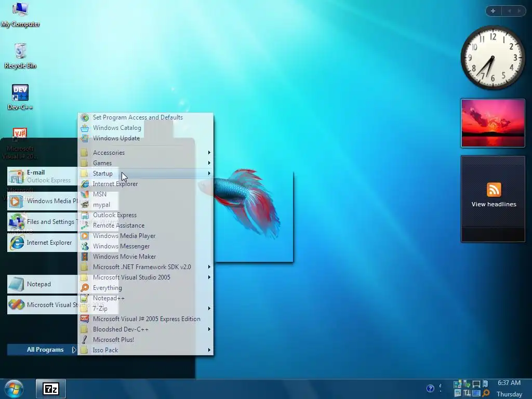
Task: Click the Start orb on the taskbar
Action: (x=14, y=389)
